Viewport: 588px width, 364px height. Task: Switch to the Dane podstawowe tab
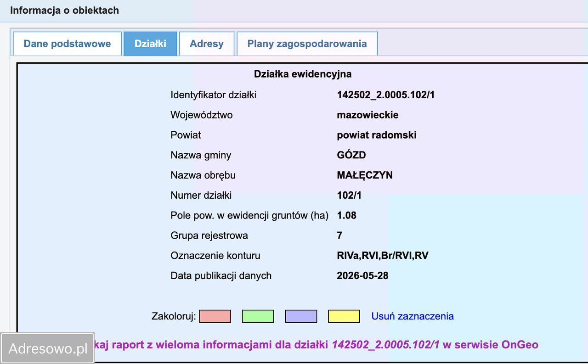67,44
